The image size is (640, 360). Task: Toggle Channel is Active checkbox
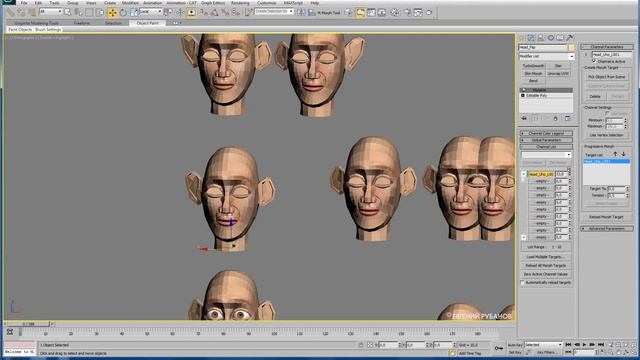click(594, 61)
